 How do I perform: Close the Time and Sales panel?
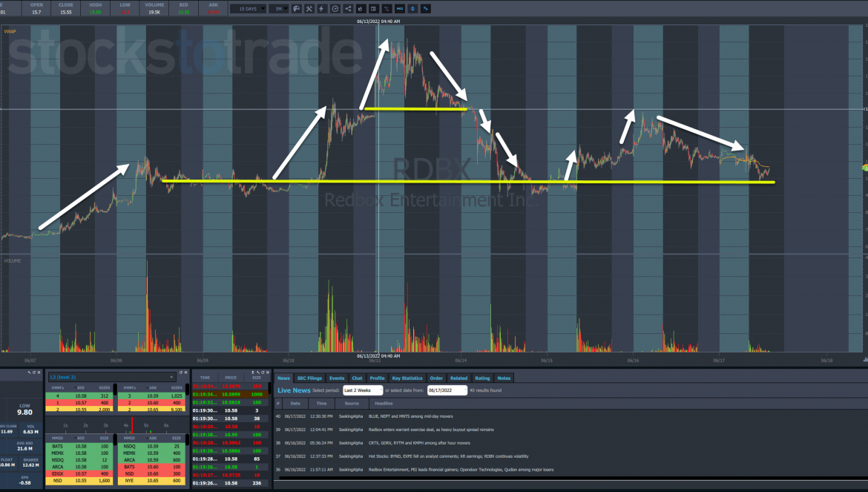pyautogui.click(x=268, y=373)
